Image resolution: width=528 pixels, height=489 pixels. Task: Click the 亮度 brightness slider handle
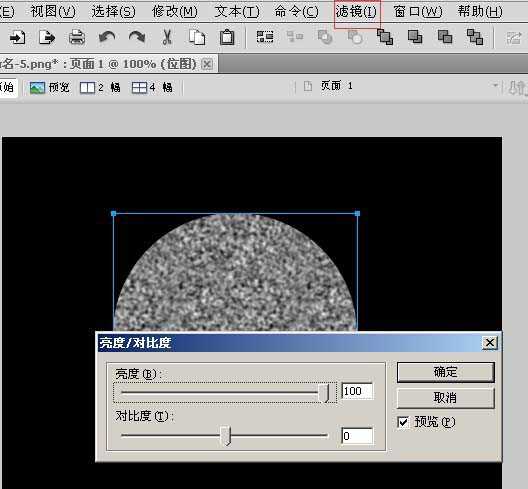point(324,393)
